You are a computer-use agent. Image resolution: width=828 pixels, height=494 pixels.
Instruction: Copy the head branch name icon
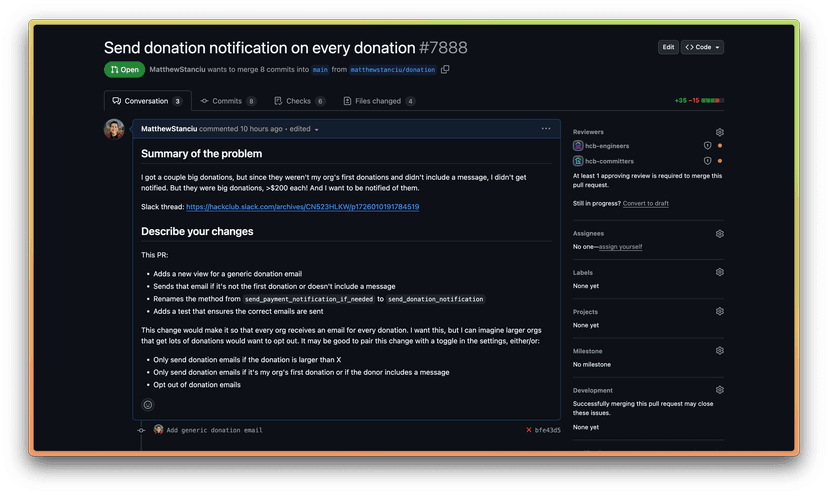tap(445, 69)
